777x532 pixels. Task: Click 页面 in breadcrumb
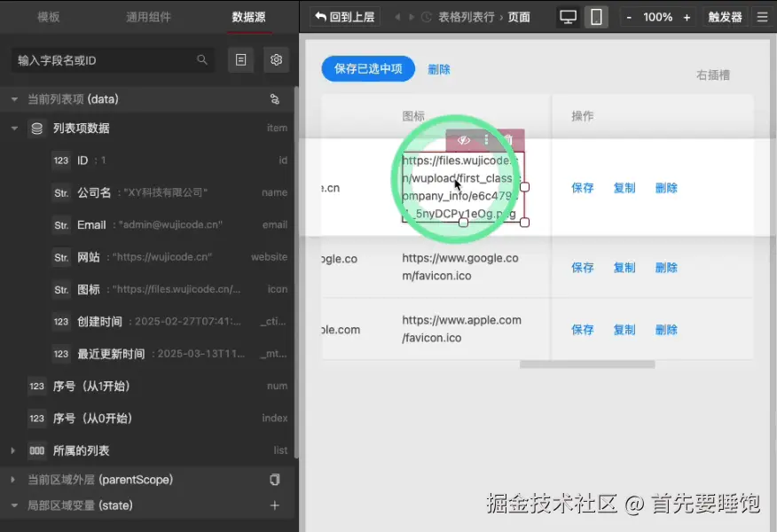pyautogui.click(x=519, y=17)
